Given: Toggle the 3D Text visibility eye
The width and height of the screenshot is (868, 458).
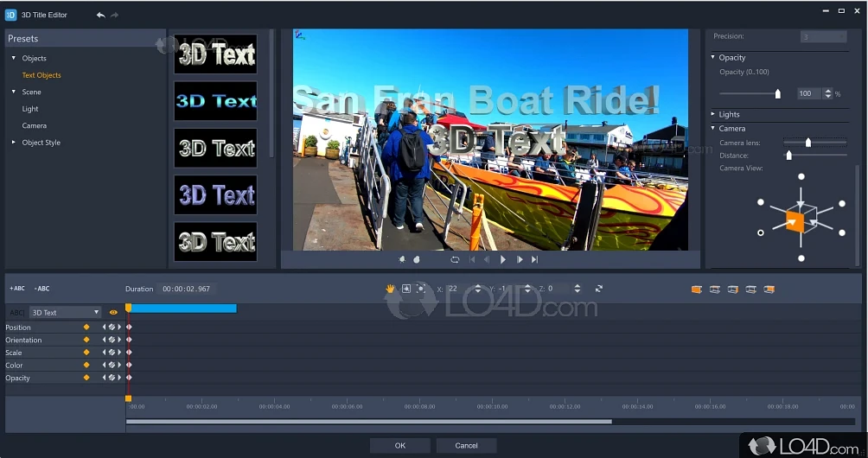Looking at the screenshot, I should pos(113,312).
